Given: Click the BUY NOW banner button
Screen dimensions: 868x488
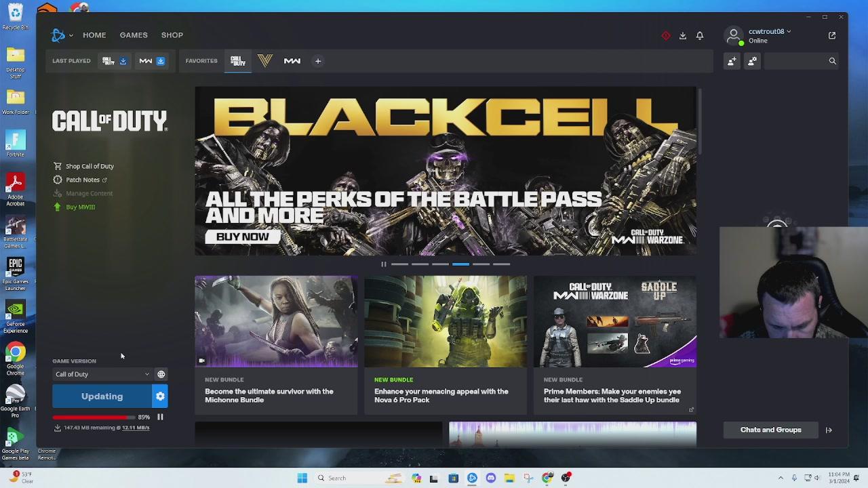Looking at the screenshot, I should (243, 237).
